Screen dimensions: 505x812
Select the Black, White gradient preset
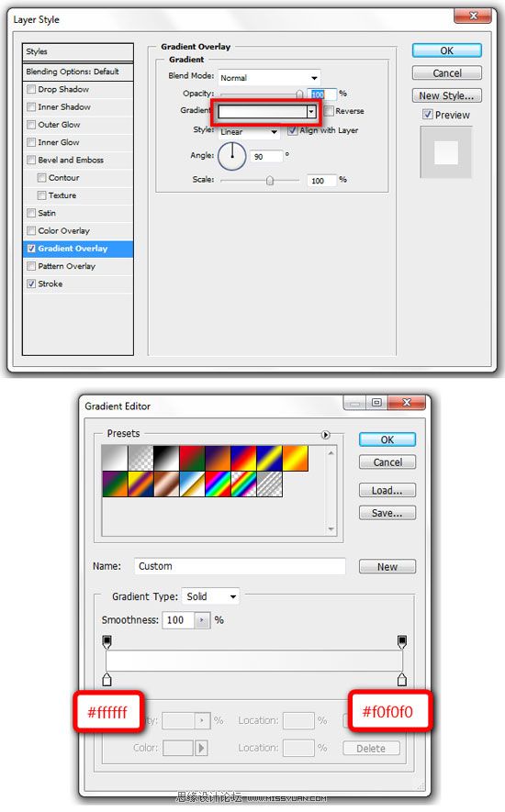[x=166, y=459]
